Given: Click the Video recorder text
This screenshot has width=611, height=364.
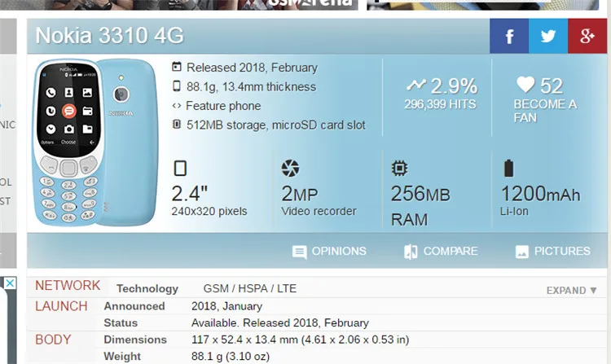Looking at the screenshot, I should point(319,211).
